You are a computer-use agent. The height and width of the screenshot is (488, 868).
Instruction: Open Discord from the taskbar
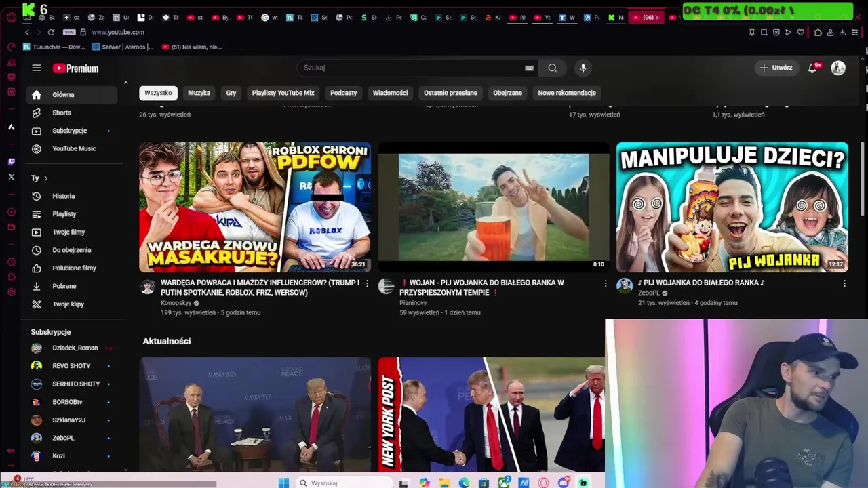(x=564, y=483)
